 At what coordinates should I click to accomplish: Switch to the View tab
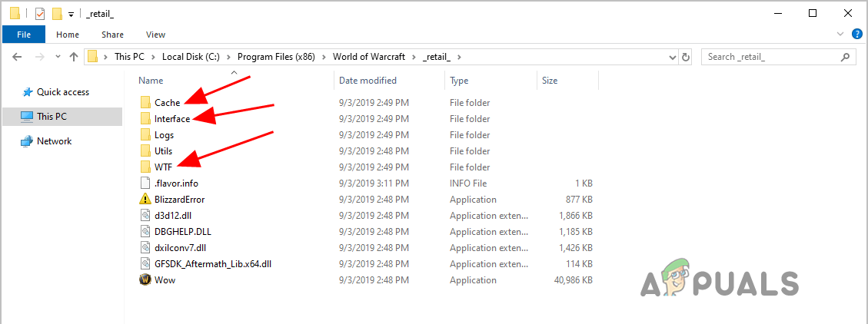pos(155,35)
